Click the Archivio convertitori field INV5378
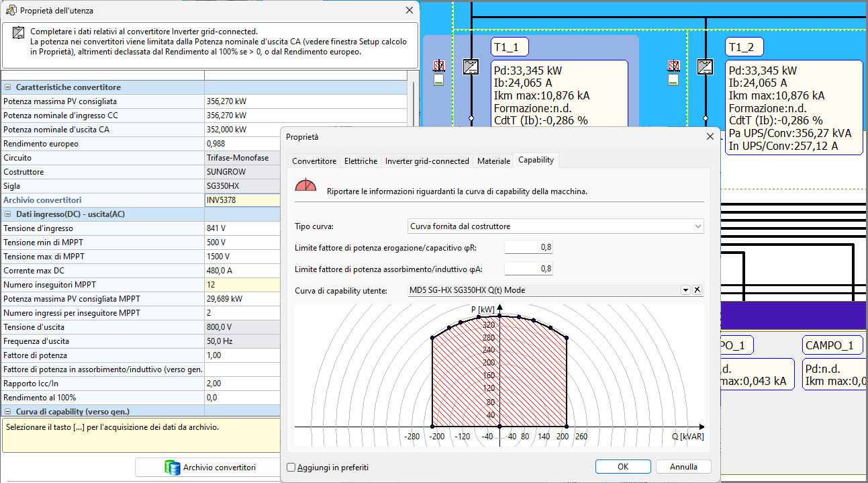 [x=242, y=200]
